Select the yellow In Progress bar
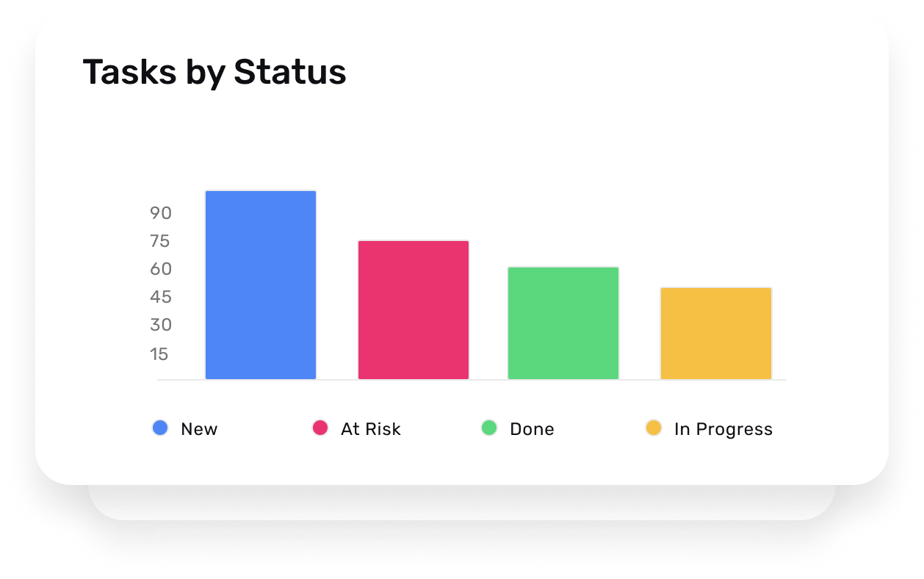 [716, 334]
